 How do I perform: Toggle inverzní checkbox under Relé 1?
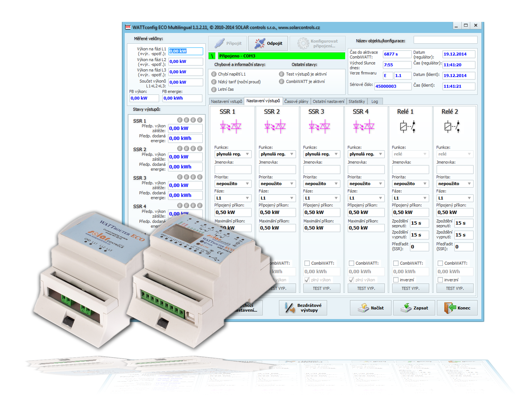[396, 280]
